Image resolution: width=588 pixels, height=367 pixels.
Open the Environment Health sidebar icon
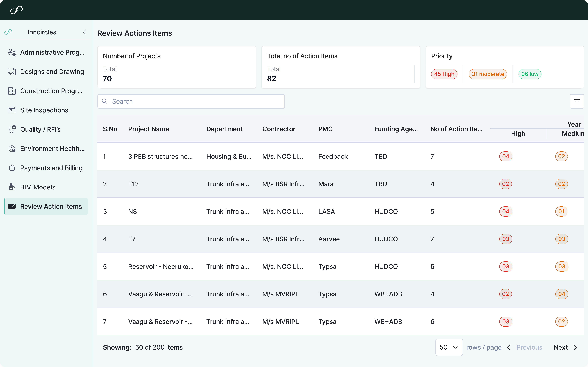[x=12, y=148]
